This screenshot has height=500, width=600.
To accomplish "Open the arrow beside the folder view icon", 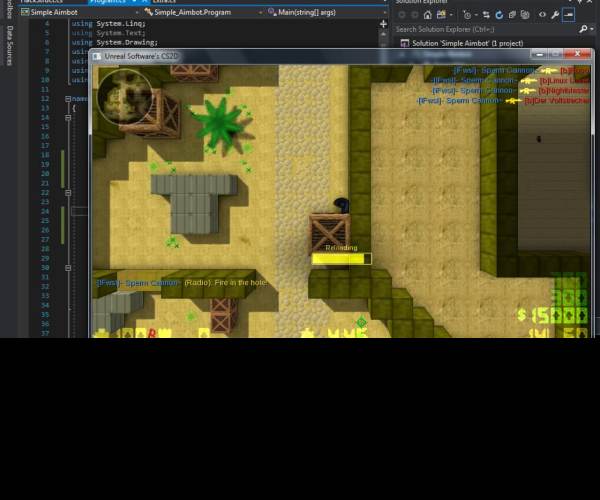I will pos(452,15).
